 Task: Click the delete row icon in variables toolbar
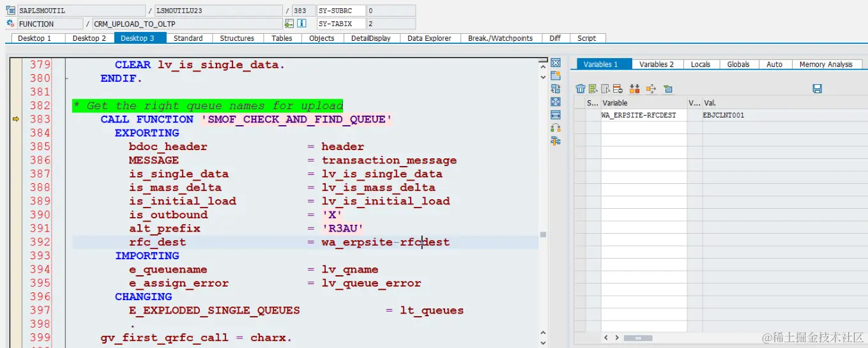[618, 89]
